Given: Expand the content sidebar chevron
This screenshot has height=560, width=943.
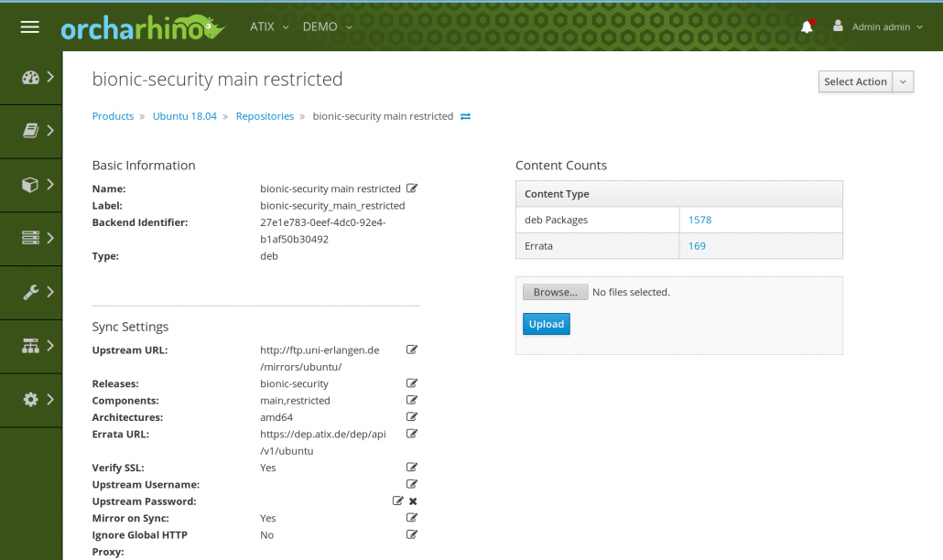Looking at the screenshot, I should (50, 130).
